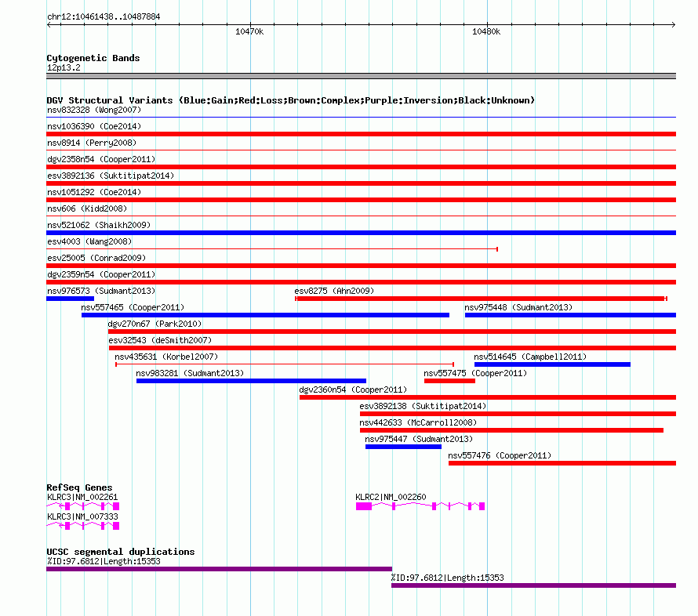Click the KLRC3|NM_007333 gene label
698x616 pixels.
click(82, 516)
